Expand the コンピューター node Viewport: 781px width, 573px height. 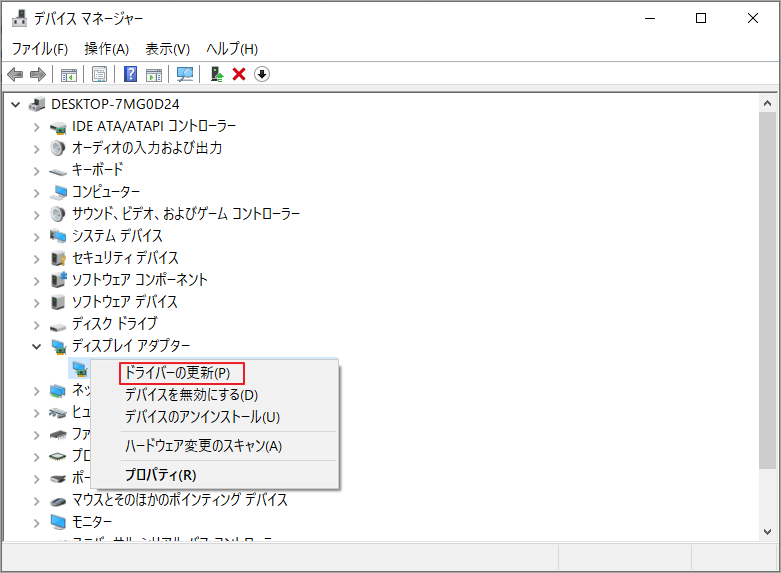36,193
